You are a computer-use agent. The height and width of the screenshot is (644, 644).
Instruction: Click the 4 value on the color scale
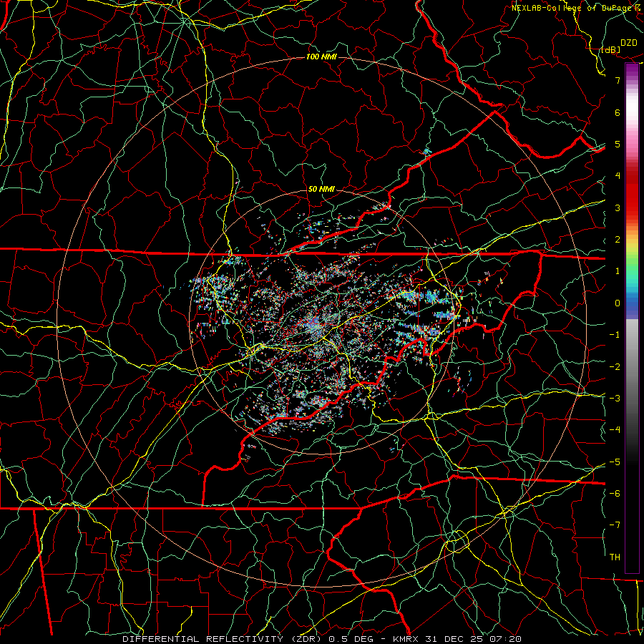tap(618, 176)
